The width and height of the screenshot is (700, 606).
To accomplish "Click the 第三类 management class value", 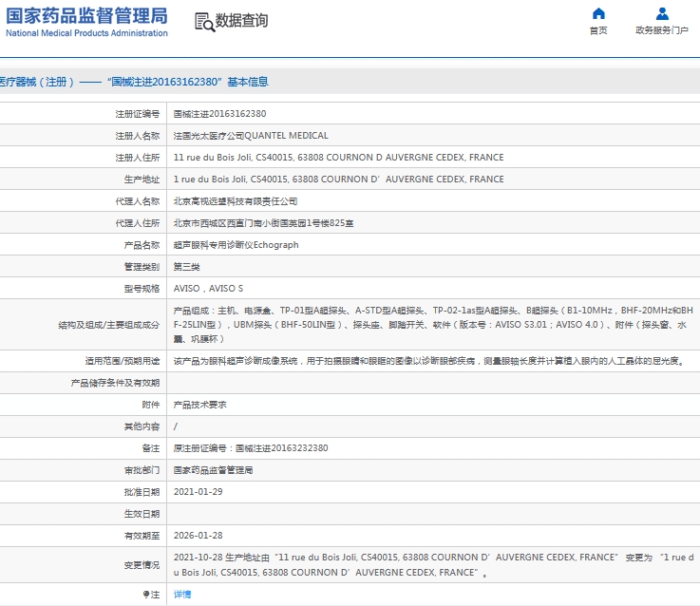I will (186, 267).
